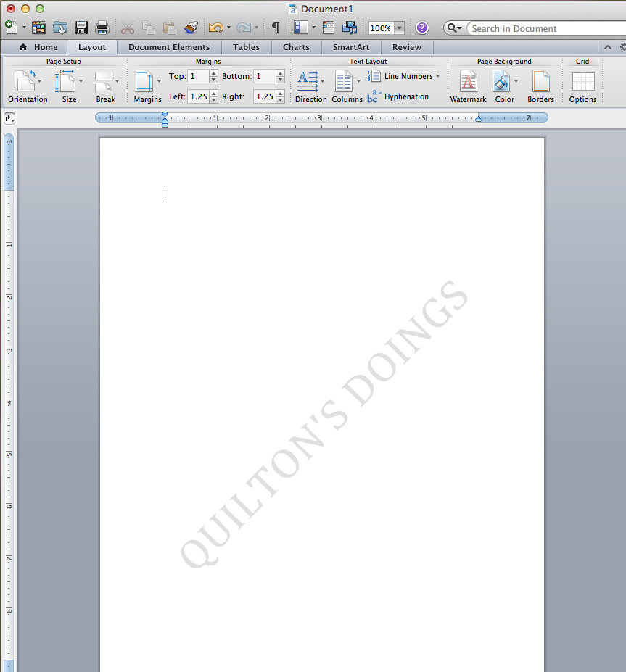Click the Watermark icon
The width and height of the screenshot is (626, 672).
(x=468, y=81)
